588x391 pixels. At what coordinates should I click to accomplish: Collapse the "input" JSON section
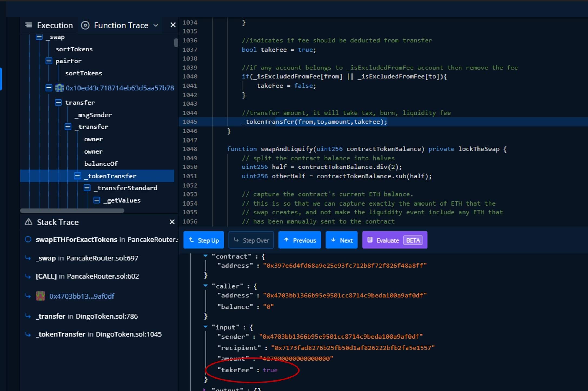tap(205, 327)
